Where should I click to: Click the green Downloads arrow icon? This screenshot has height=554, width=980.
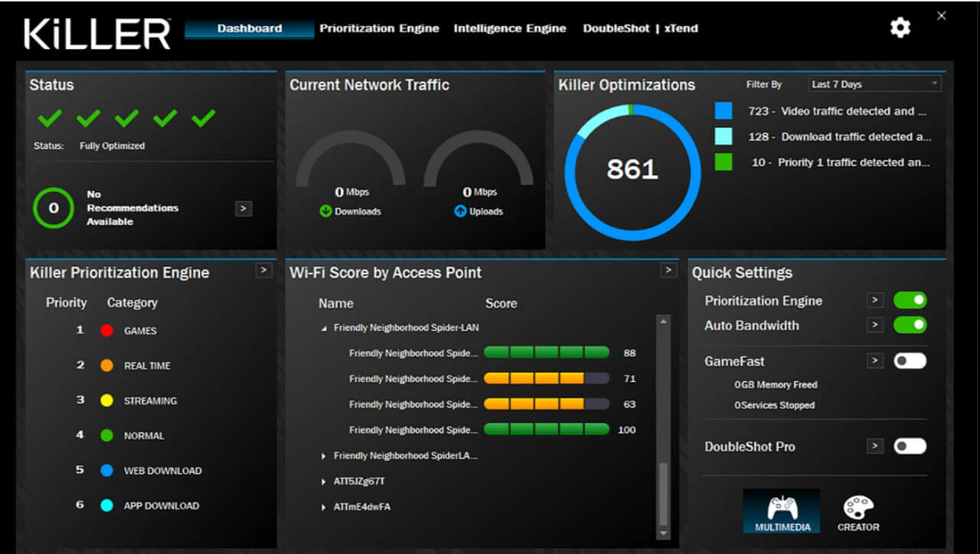tap(325, 211)
